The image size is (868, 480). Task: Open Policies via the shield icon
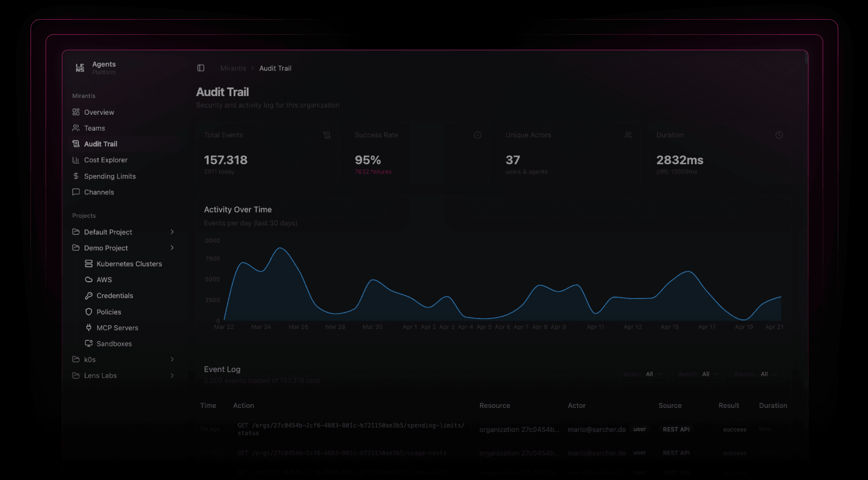click(x=89, y=312)
